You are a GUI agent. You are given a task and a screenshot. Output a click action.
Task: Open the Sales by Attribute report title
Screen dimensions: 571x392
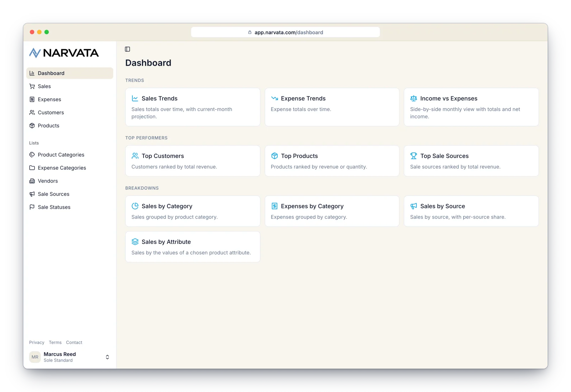coord(166,242)
